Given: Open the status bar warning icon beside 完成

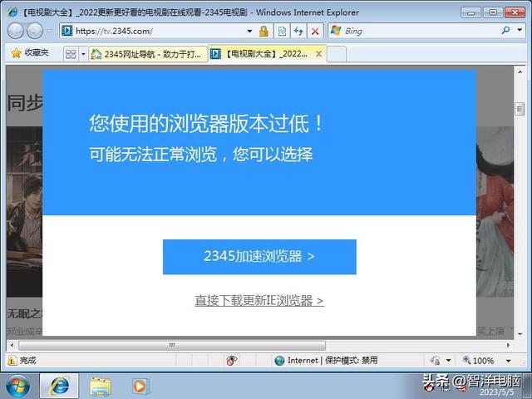Looking at the screenshot, I should coord(12,360).
